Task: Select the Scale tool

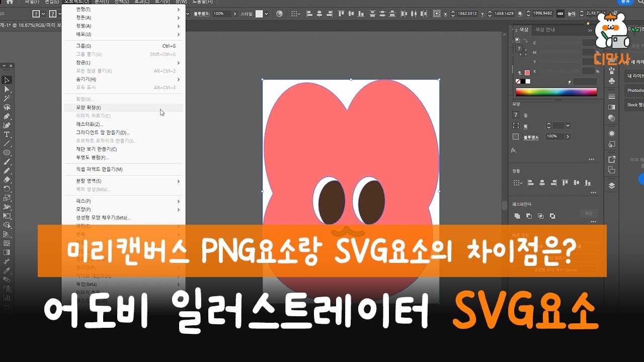Action: [x=7, y=198]
